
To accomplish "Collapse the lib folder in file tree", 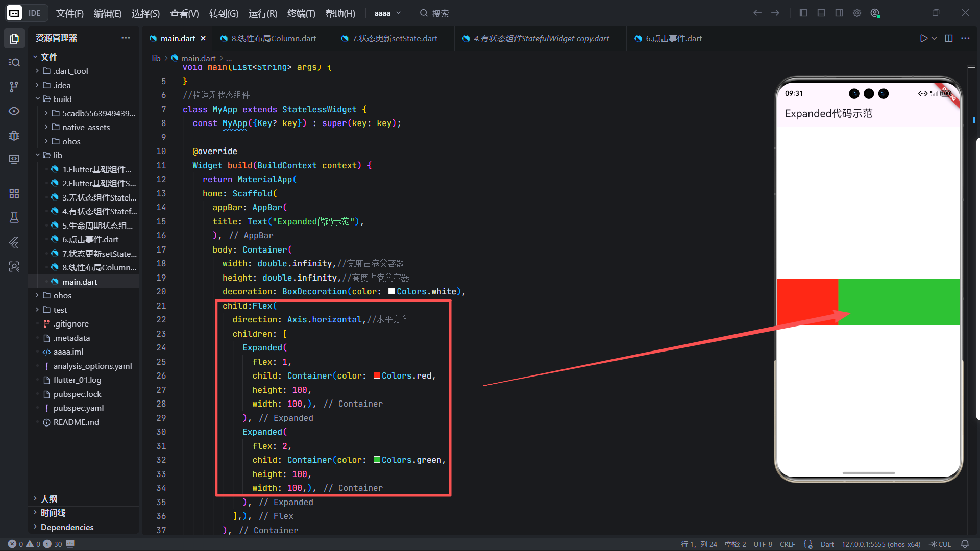I will tap(38, 155).
